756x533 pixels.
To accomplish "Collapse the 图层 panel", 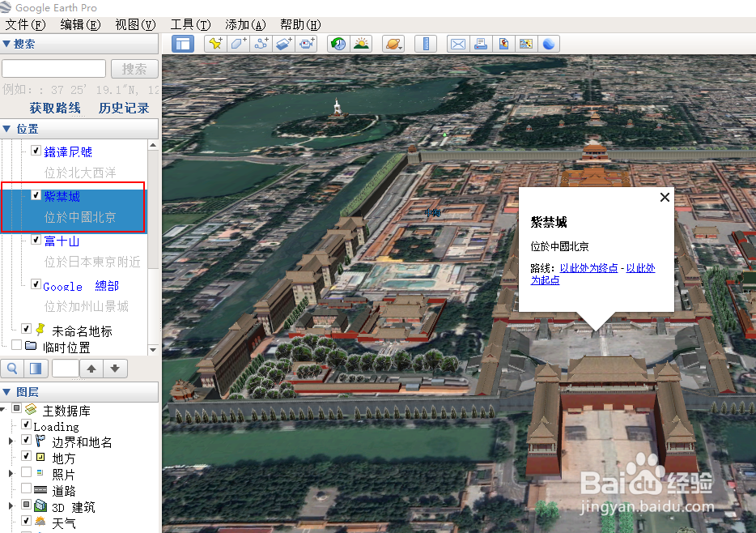I will tap(6, 392).
